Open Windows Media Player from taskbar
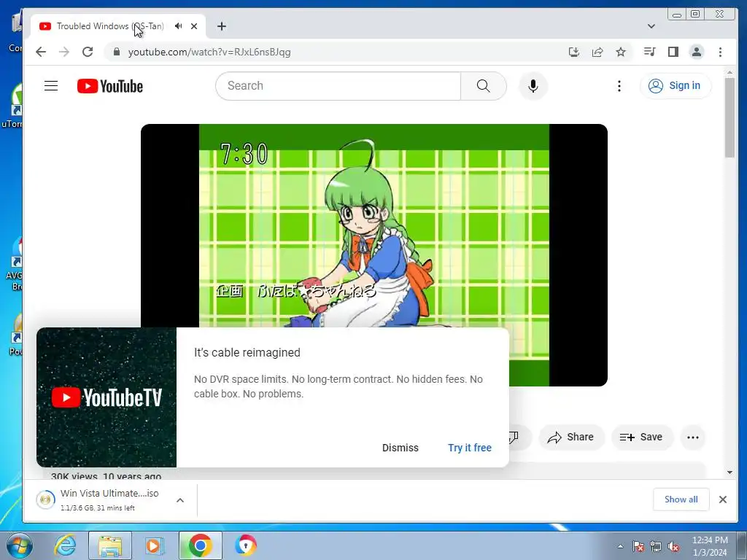The image size is (747, 560). [x=154, y=545]
